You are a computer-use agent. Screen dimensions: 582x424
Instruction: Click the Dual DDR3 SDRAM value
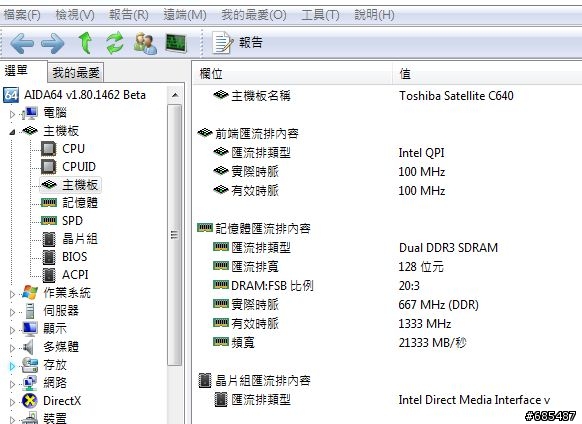[448, 248]
